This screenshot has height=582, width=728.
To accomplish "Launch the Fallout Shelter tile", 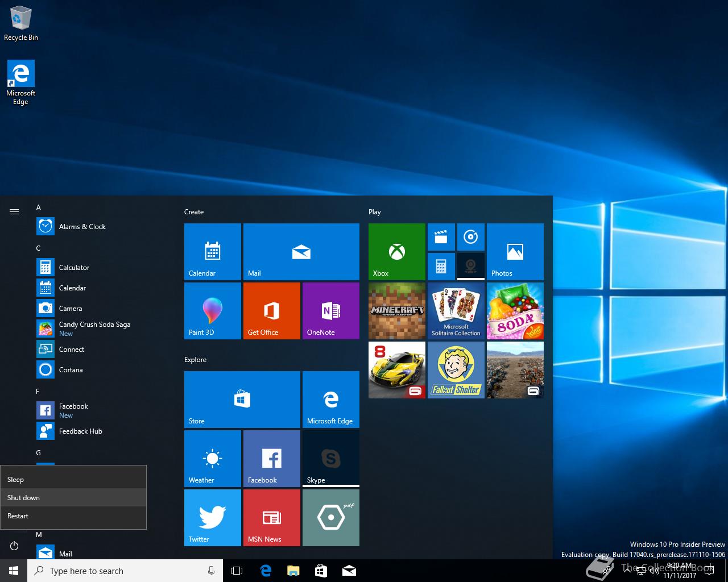I will 456,370.
